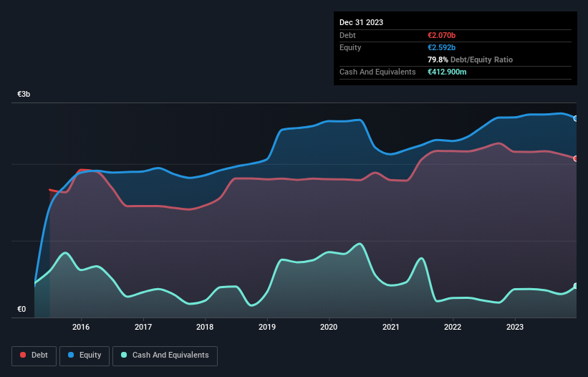Click the €2.592b equity value
Screen dimensions: 588x377
(441, 47)
